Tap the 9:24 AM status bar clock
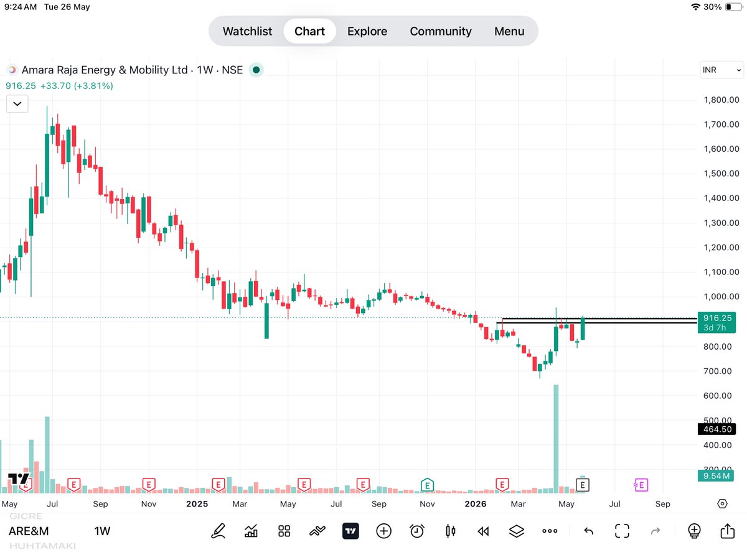The image size is (747, 560). 19,7
